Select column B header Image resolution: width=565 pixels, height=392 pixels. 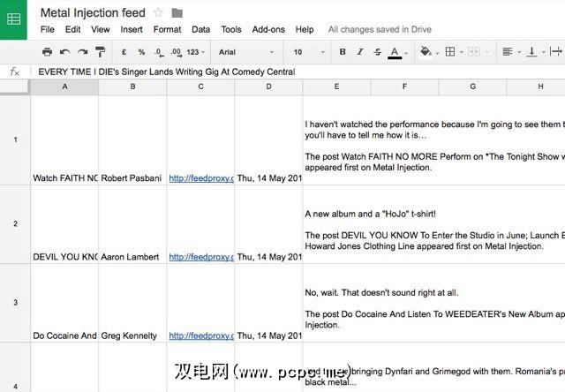click(x=132, y=87)
